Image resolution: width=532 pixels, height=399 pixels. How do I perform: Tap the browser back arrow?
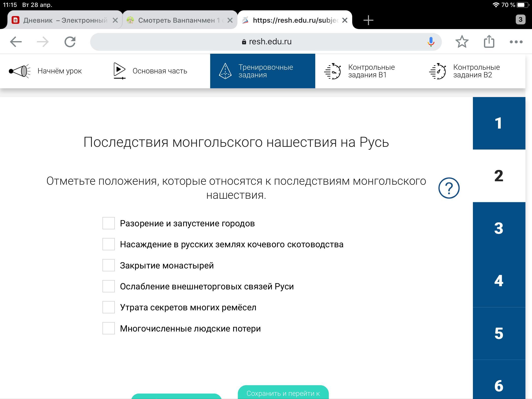tap(16, 42)
